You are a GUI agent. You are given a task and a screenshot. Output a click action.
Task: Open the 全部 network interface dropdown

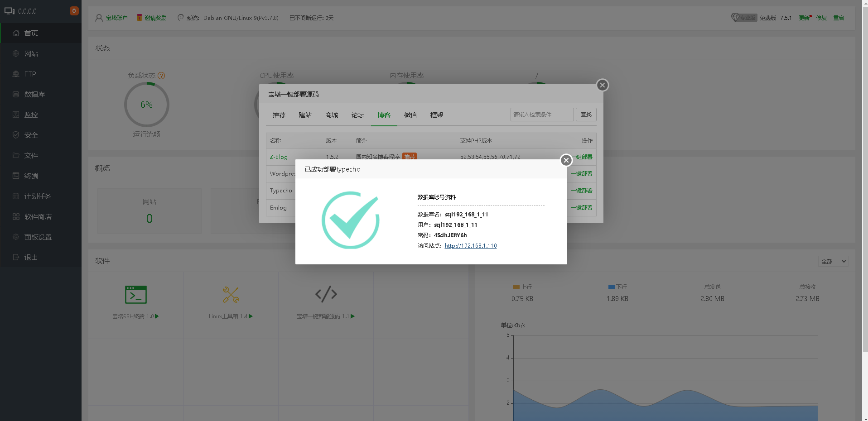[834, 261]
